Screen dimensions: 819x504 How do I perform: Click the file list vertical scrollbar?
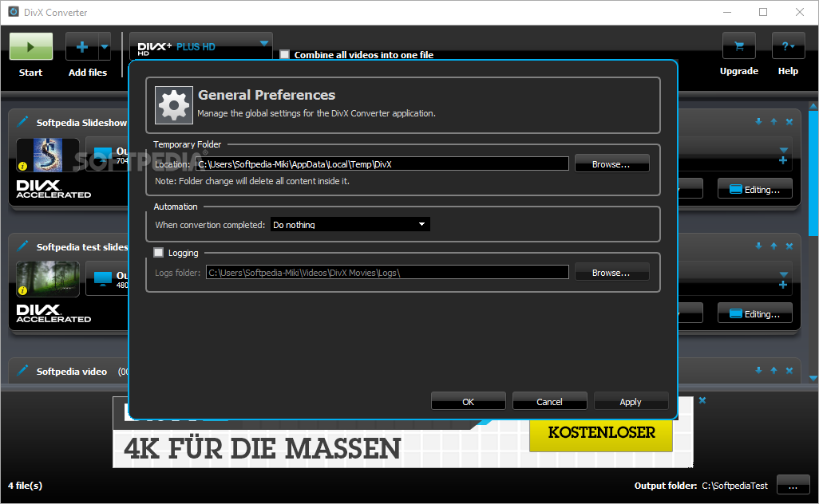tap(813, 173)
